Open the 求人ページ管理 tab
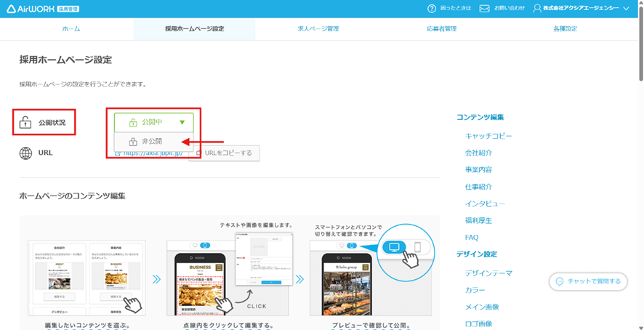 pos(318,29)
